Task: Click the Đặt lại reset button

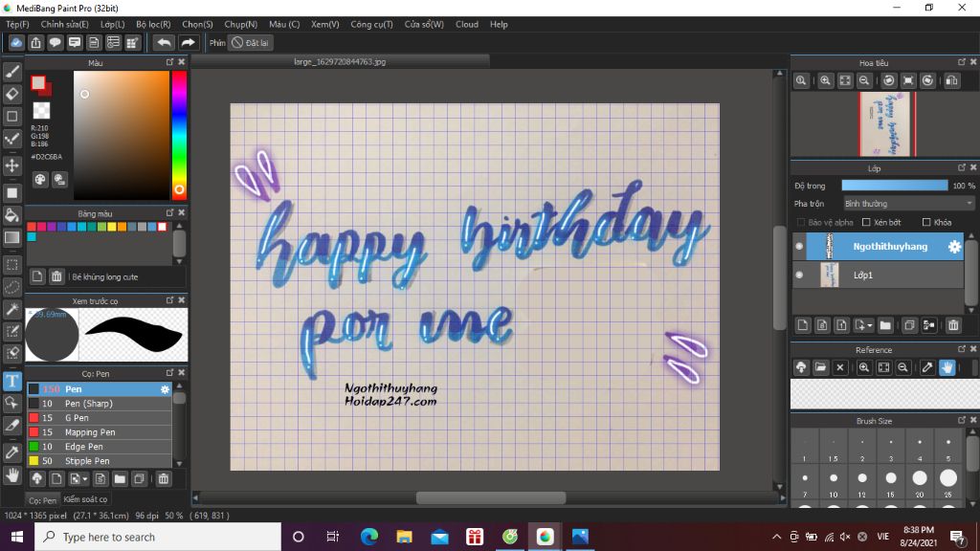Action: tap(250, 42)
